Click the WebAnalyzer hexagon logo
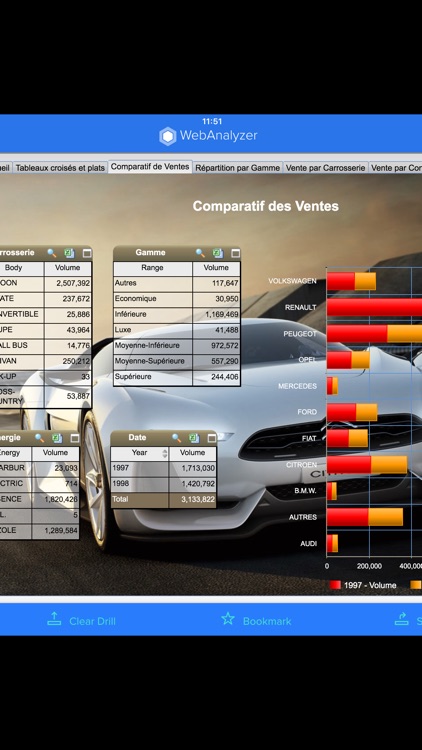This screenshot has width=422, height=750. pyautogui.click(x=167, y=136)
